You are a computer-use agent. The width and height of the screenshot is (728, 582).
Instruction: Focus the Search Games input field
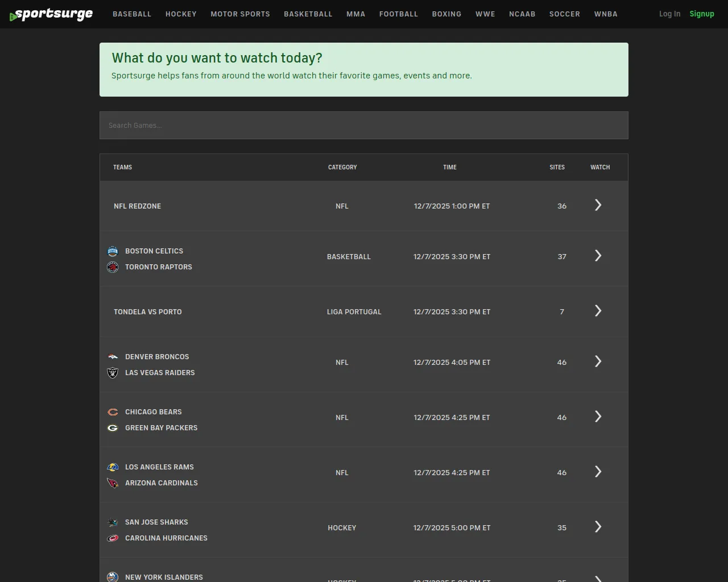coord(364,126)
